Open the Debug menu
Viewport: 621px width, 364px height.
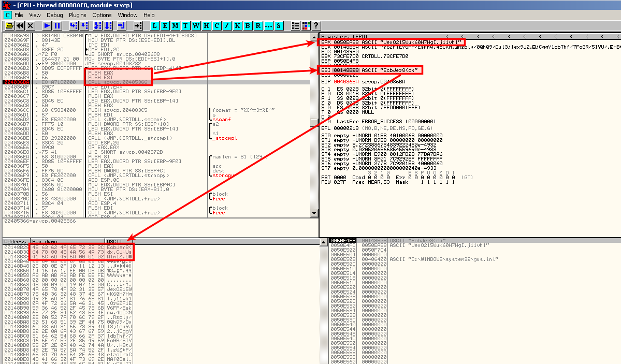55,15
